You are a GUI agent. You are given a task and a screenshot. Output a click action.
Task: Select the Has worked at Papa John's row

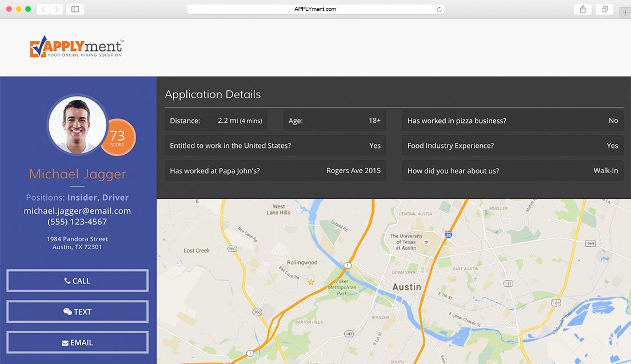coord(275,170)
